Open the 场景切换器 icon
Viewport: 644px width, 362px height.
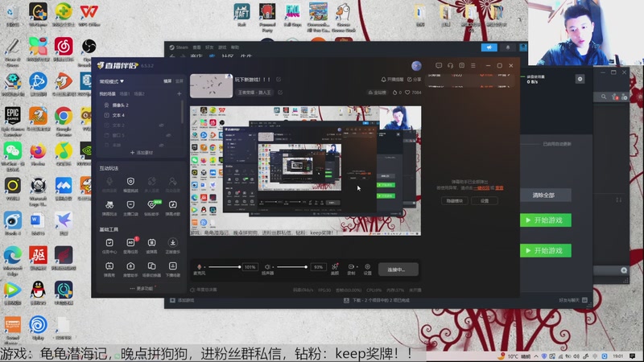pos(151,266)
